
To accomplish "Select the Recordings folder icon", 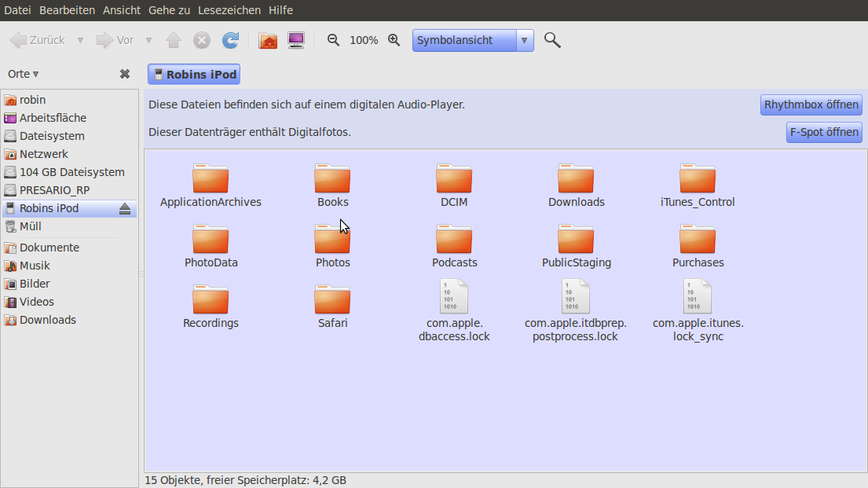I will [211, 299].
